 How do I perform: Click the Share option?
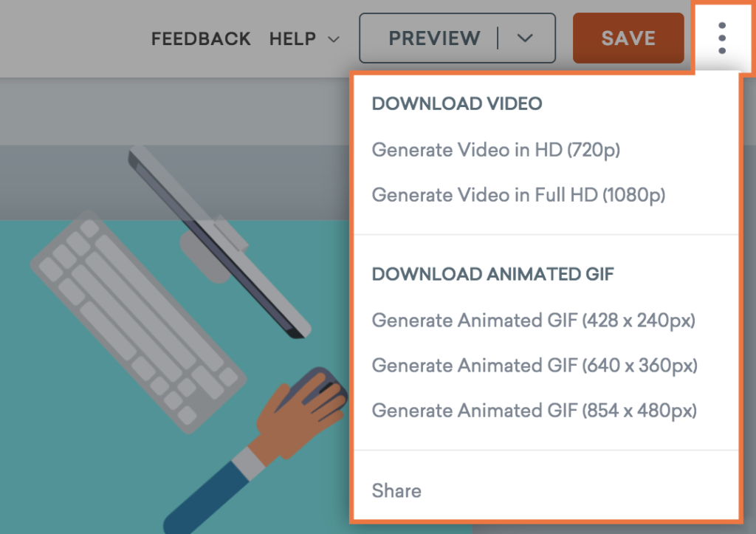(x=396, y=490)
